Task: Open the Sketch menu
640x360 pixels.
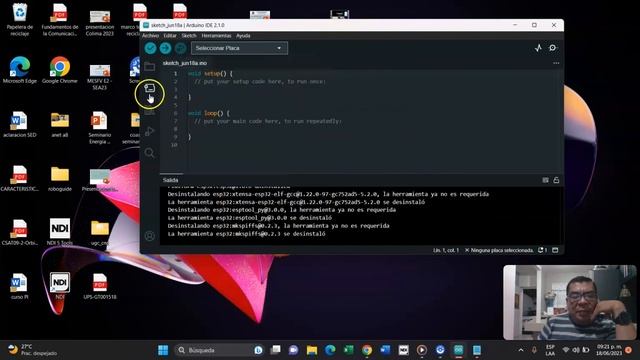Action: click(x=189, y=36)
